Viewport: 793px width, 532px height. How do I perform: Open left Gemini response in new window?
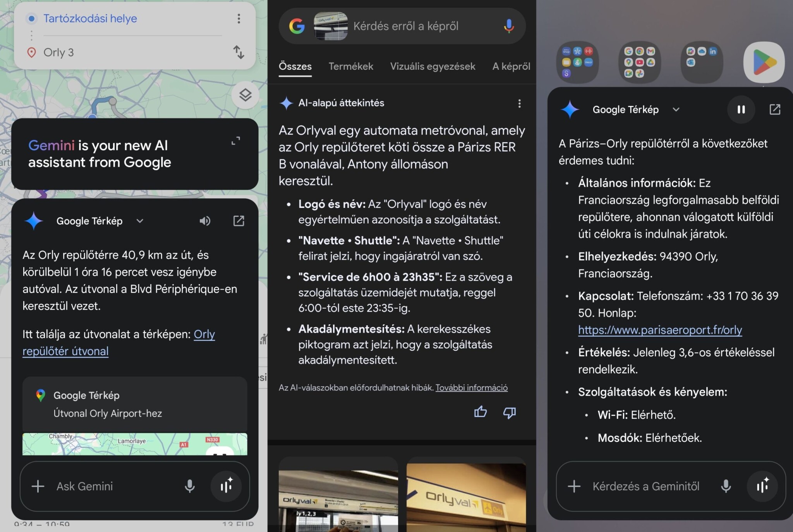(x=239, y=221)
